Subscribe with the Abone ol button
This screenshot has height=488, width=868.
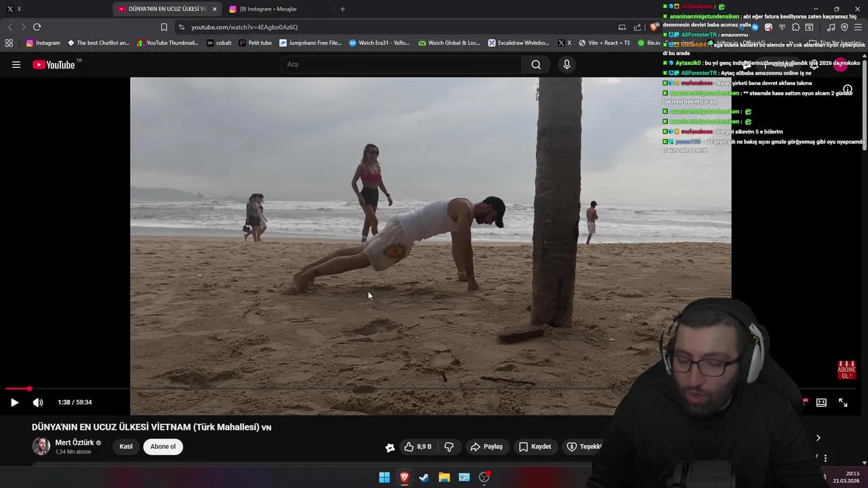[163, 447]
